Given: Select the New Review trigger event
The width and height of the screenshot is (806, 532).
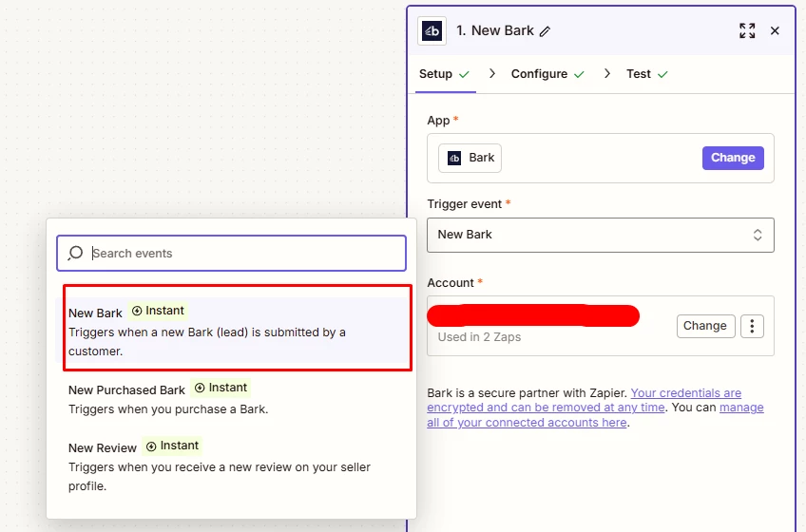Looking at the screenshot, I should point(231,465).
